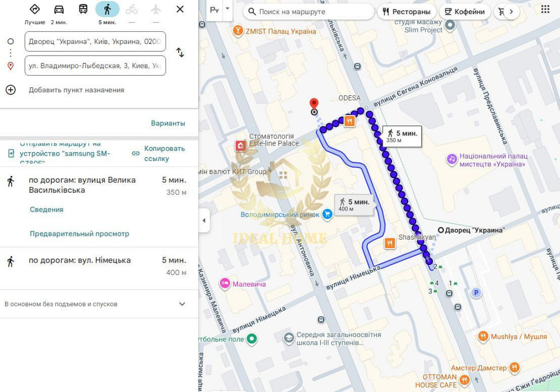Open the Google apps grid
Screen dimensions: 560x392
545,10
